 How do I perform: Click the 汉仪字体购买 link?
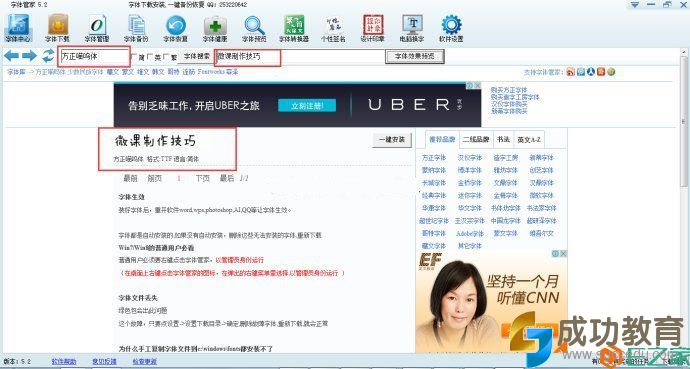pos(509,104)
